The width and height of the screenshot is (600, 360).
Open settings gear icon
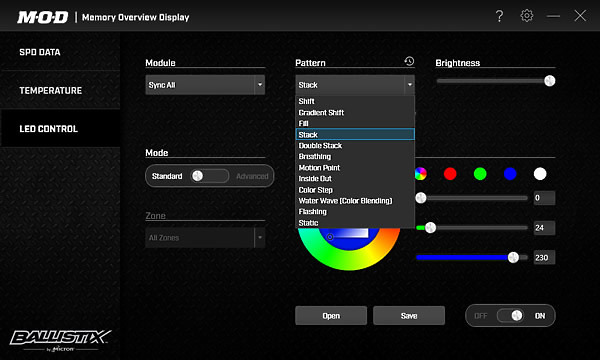tap(527, 16)
